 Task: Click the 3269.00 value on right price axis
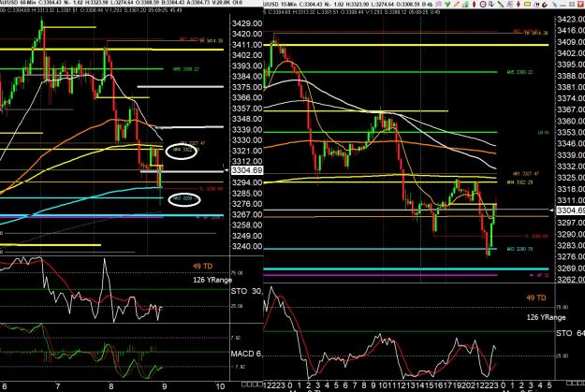click(x=571, y=269)
